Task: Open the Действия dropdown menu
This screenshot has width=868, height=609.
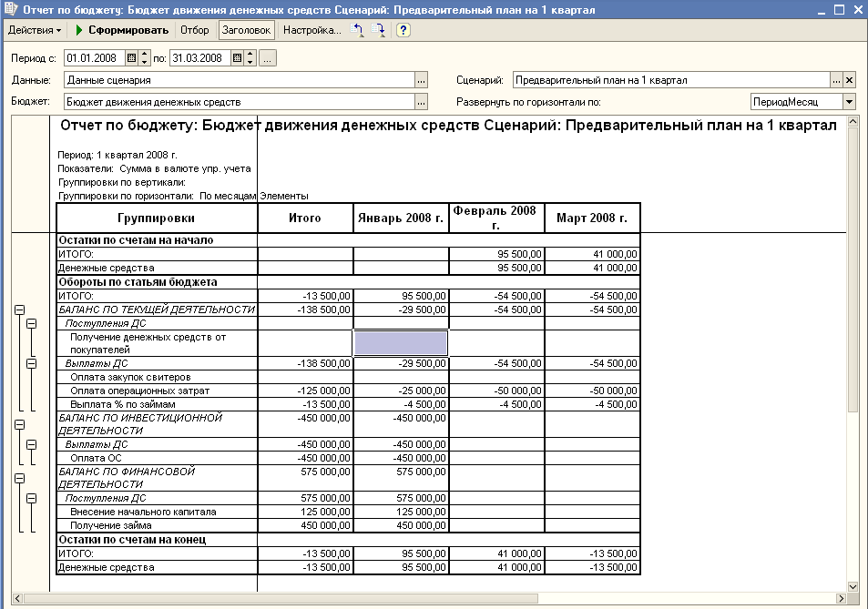Action: click(35, 30)
